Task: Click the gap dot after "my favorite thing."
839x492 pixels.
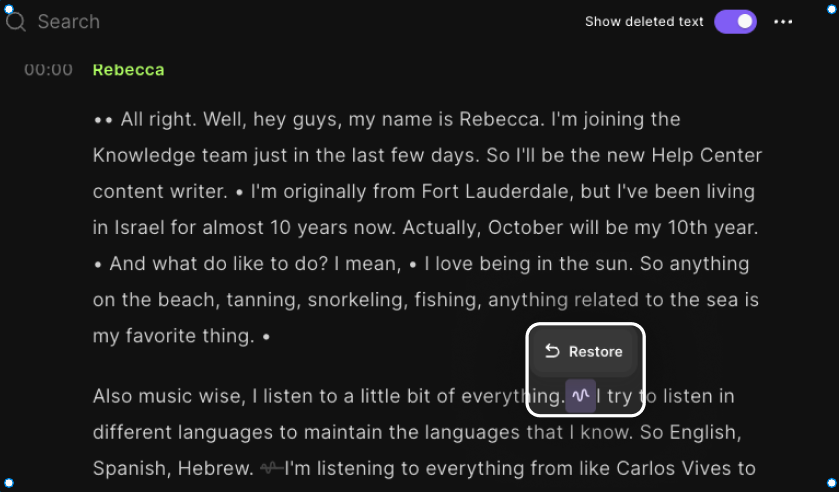Action: (266, 337)
